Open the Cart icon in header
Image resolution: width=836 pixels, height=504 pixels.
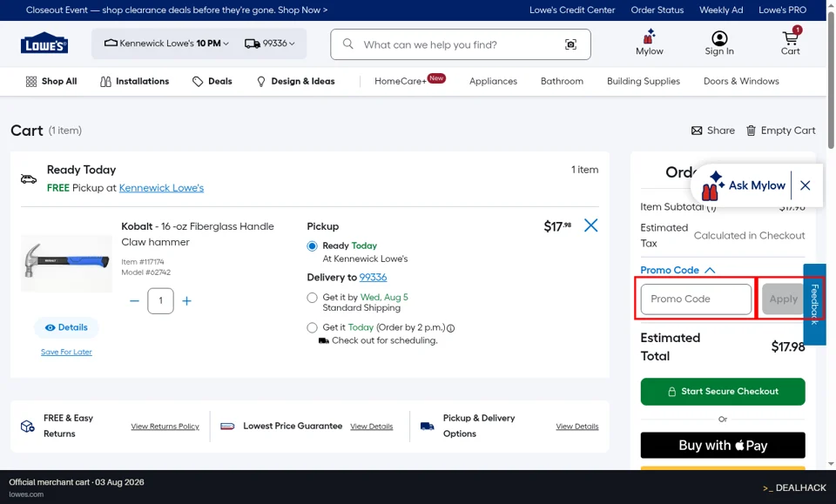pyautogui.click(x=790, y=38)
